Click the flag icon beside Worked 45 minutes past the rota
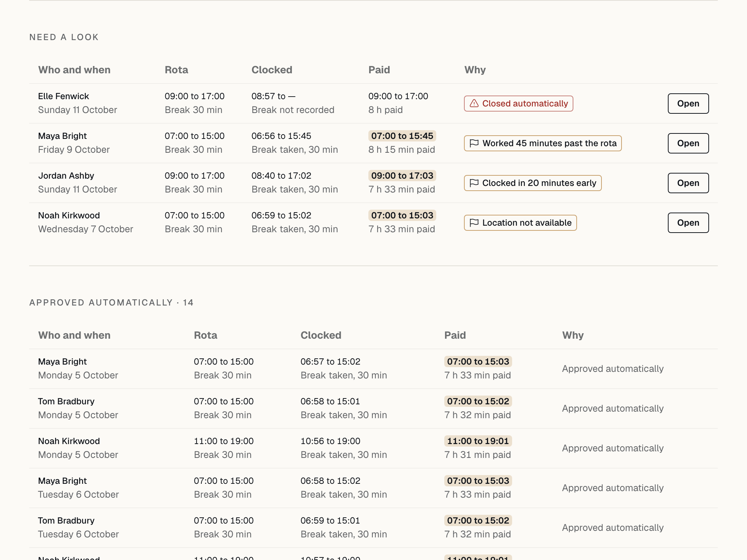 (474, 143)
